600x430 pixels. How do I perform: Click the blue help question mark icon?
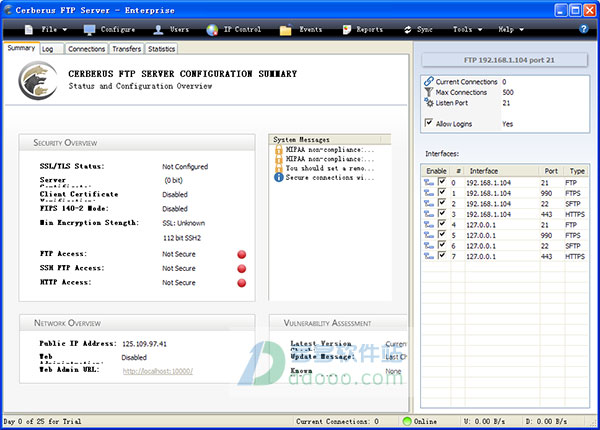(x=584, y=29)
